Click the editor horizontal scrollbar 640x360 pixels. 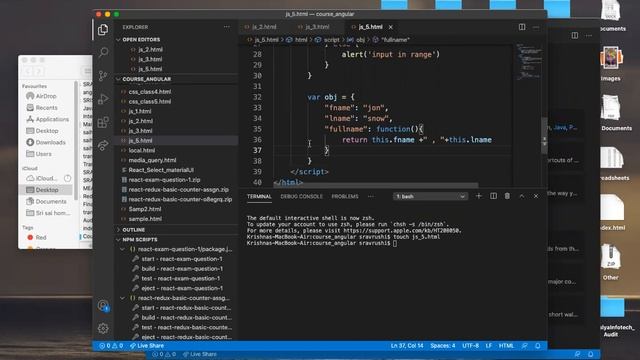click(375, 185)
